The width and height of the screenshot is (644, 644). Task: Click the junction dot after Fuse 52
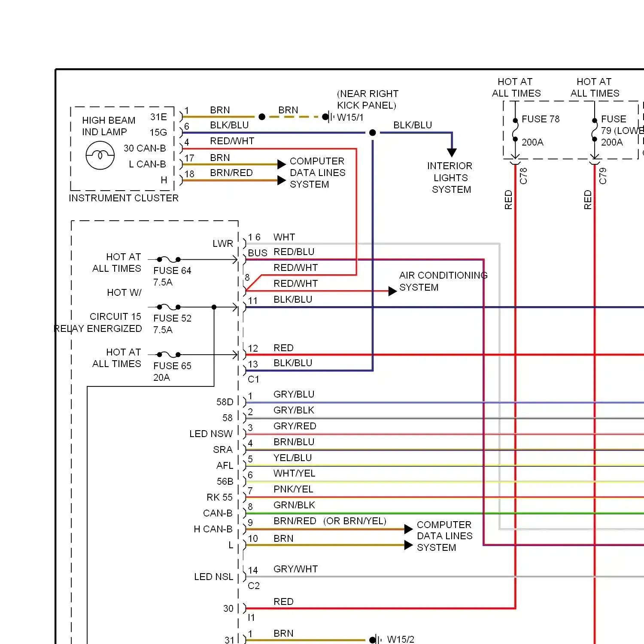[x=214, y=307]
